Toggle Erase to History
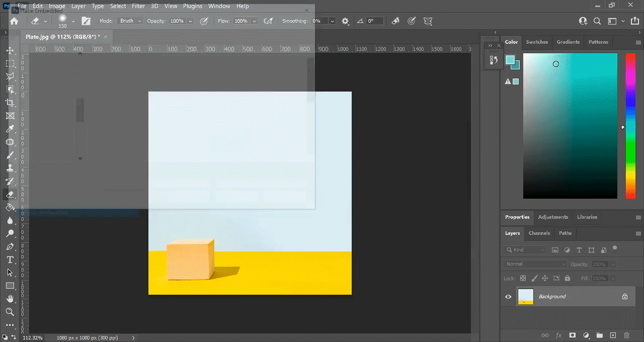 (x=395, y=21)
